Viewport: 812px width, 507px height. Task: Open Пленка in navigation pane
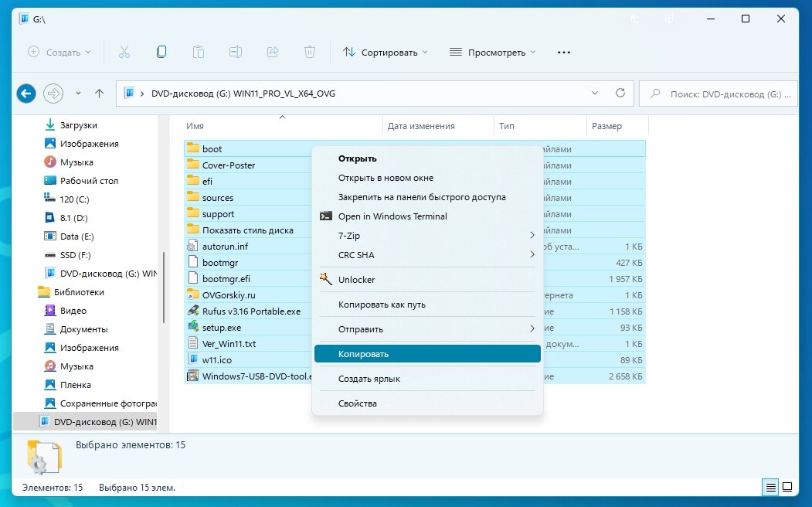point(75,384)
